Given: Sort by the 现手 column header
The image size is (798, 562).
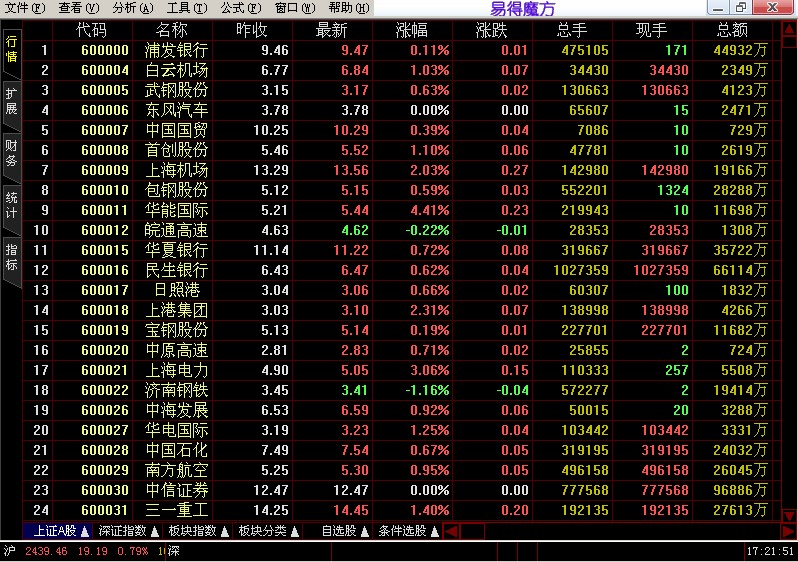Looking at the screenshot, I should 651,30.
